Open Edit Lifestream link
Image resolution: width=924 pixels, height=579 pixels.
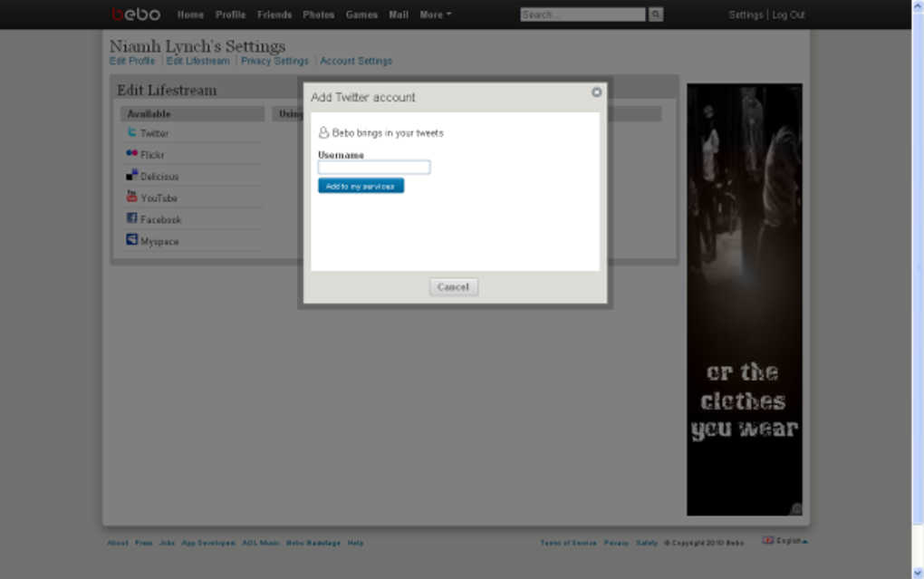[197, 61]
